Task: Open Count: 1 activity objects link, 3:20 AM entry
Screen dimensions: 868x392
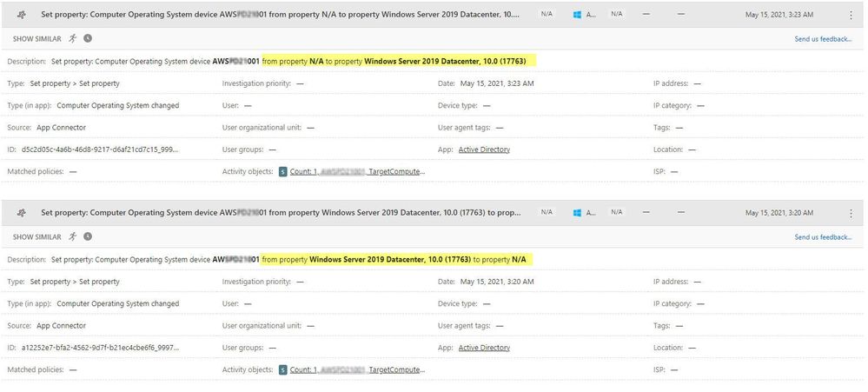Action: [x=358, y=370]
